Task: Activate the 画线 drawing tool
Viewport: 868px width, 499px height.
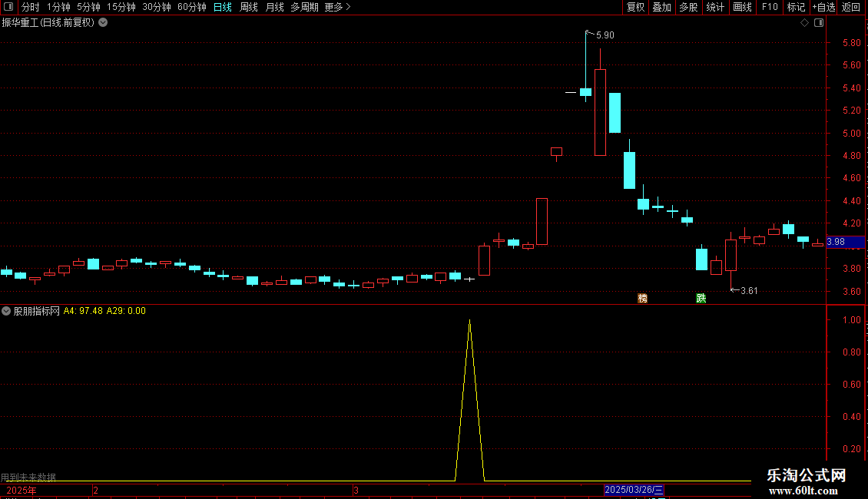Action: coord(742,7)
